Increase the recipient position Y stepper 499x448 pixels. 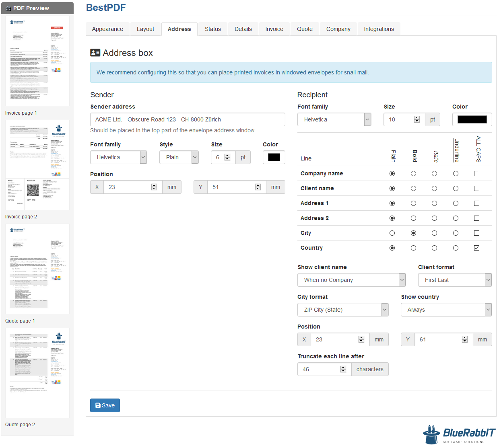[465, 338]
